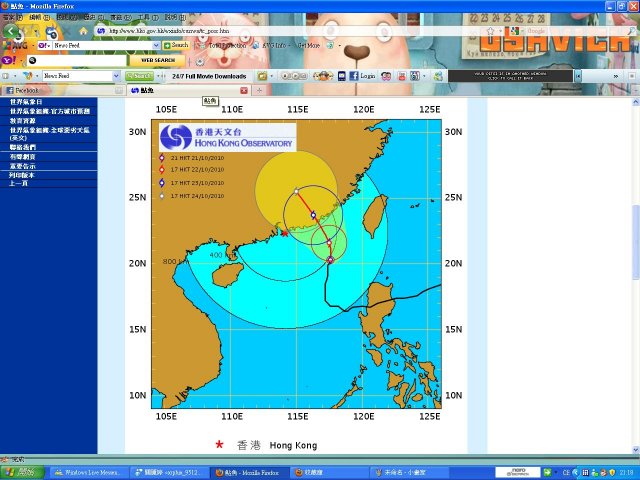Click the yellow folder icon on toolbar

coord(262,76)
